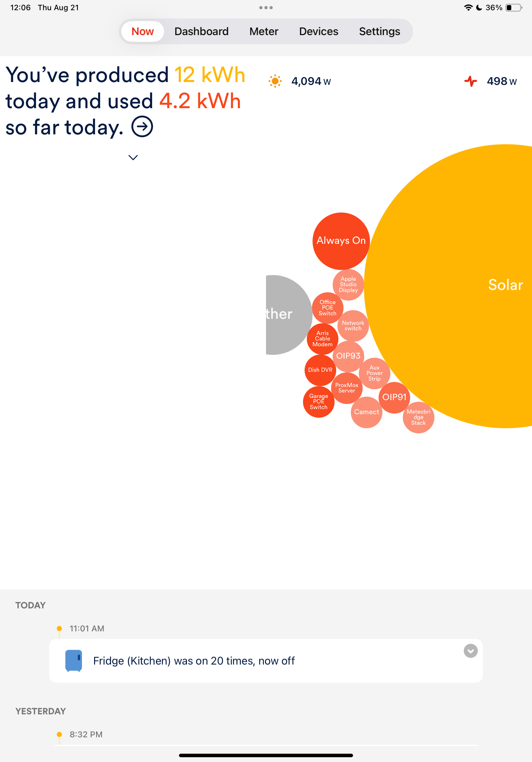The image size is (532, 762).
Task: Expand the summary with the down chevron
Action: point(133,158)
